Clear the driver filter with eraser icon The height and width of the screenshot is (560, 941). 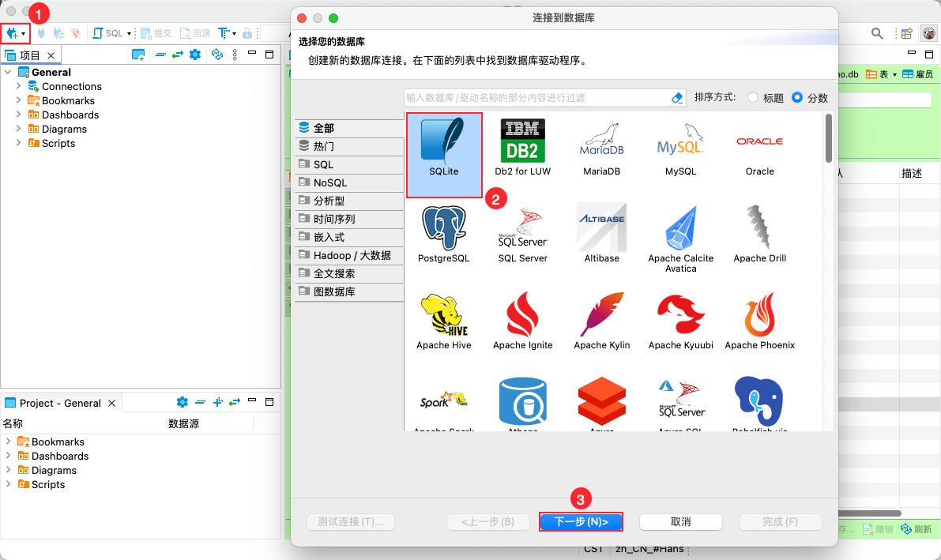pos(677,98)
